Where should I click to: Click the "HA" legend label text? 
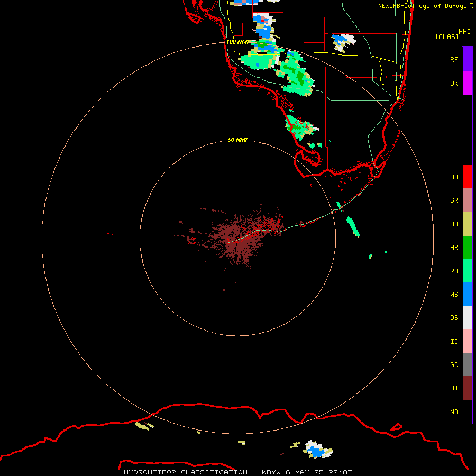(x=454, y=177)
